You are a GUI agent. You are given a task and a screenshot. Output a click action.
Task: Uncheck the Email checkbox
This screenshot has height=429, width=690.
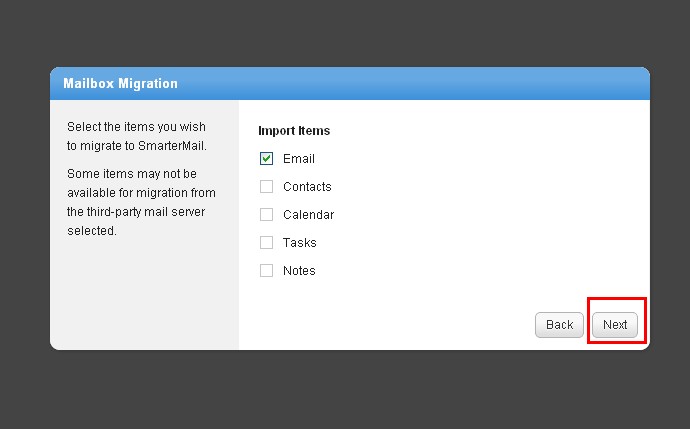pos(267,158)
